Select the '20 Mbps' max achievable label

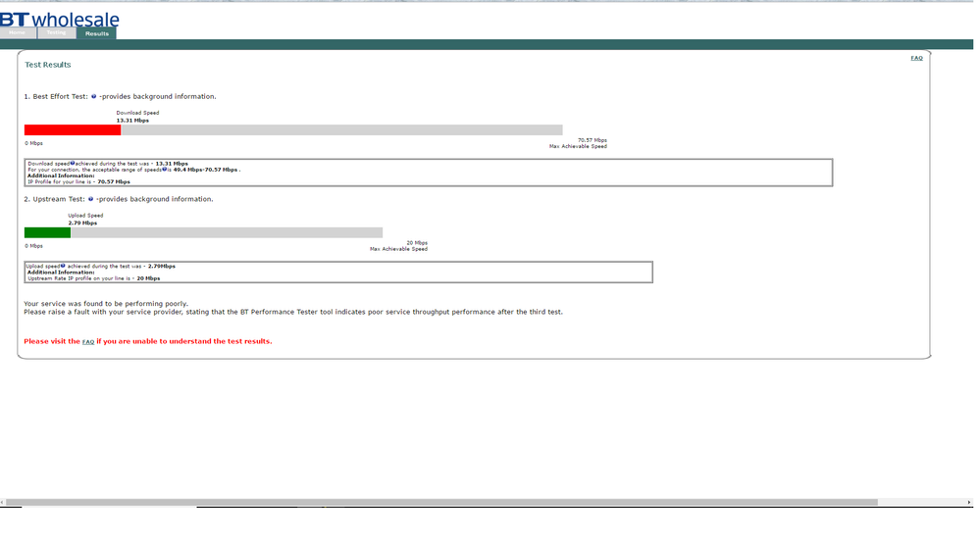click(x=417, y=242)
